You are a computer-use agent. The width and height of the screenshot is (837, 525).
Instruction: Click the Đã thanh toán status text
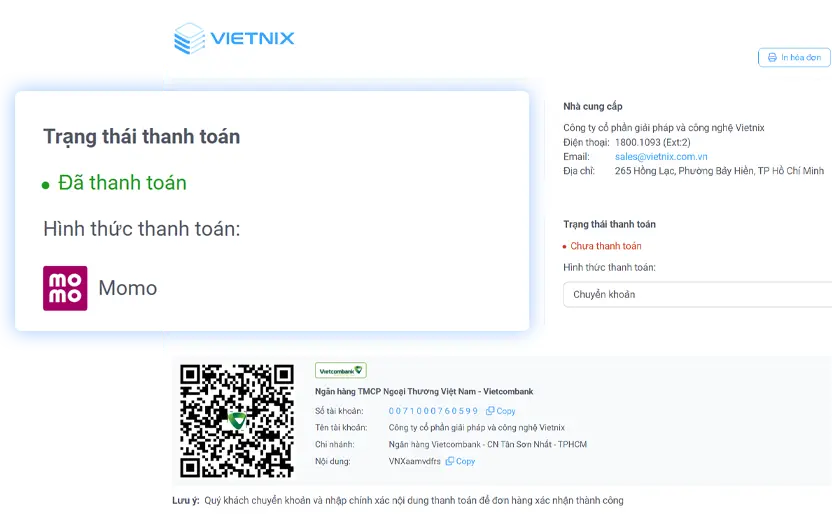pos(122,183)
